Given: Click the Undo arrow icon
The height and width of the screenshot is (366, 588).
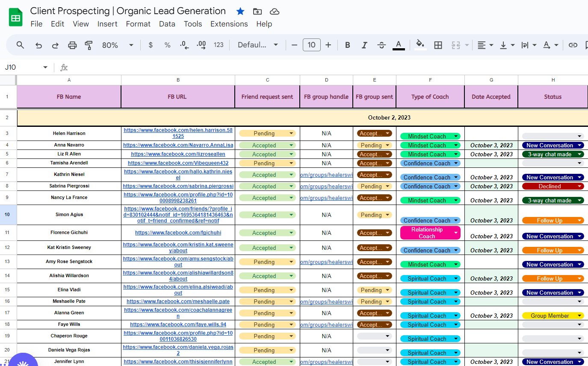Looking at the screenshot, I should [38, 45].
